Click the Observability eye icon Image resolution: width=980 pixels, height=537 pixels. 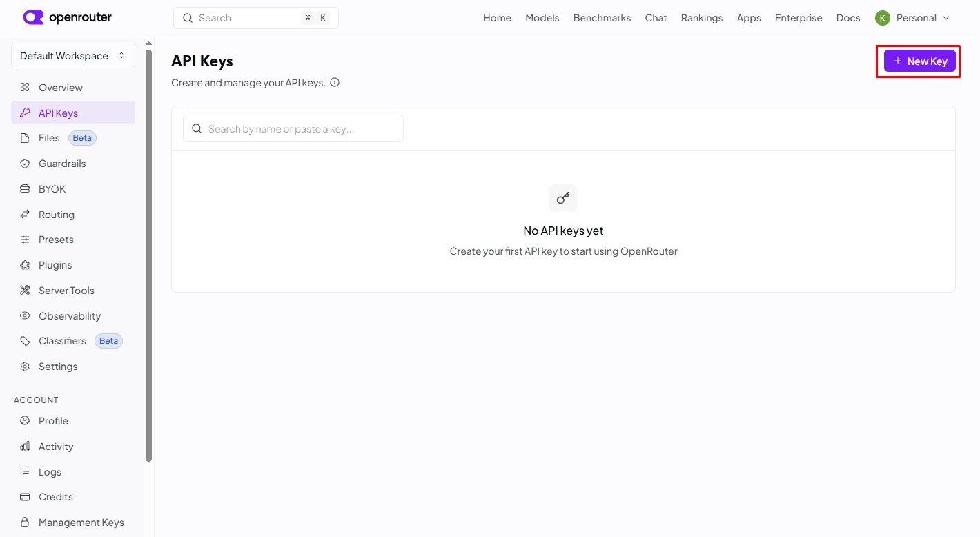click(25, 316)
